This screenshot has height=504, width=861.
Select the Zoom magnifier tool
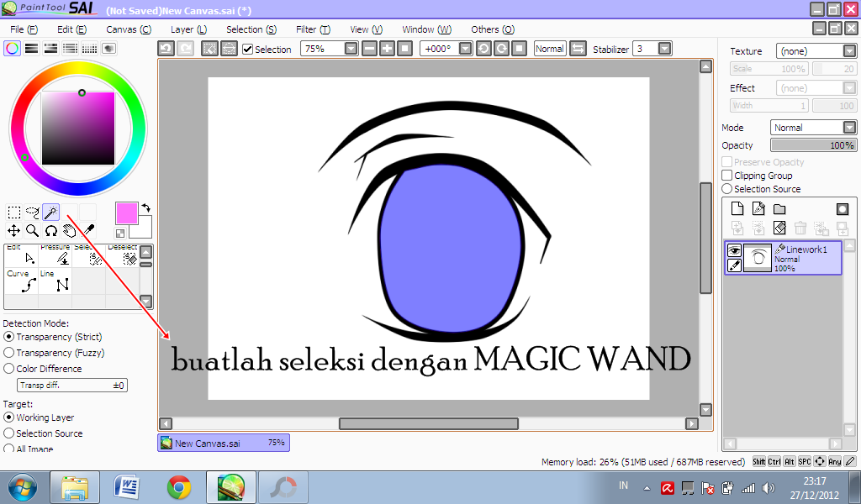tap(33, 231)
